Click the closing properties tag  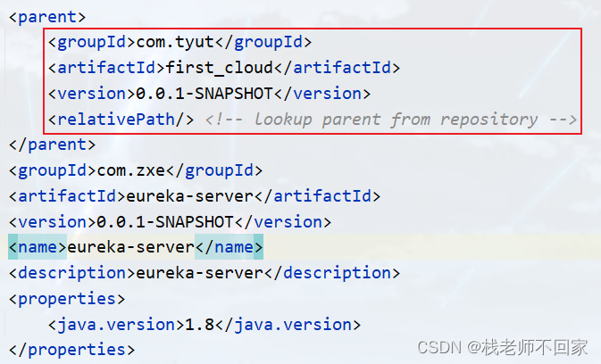pyautogui.click(x=71, y=350)
